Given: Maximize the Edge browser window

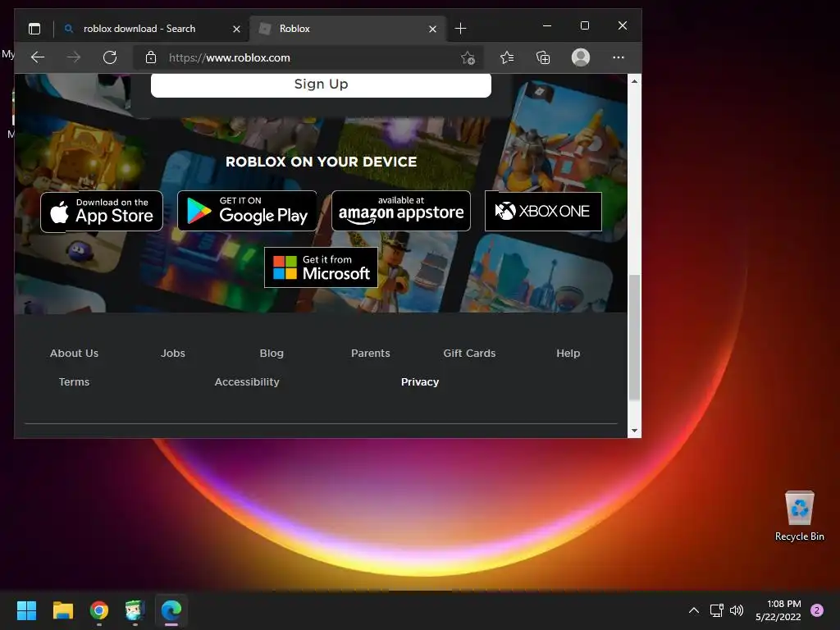Looking at the screenshot, I should click(585, 25).
